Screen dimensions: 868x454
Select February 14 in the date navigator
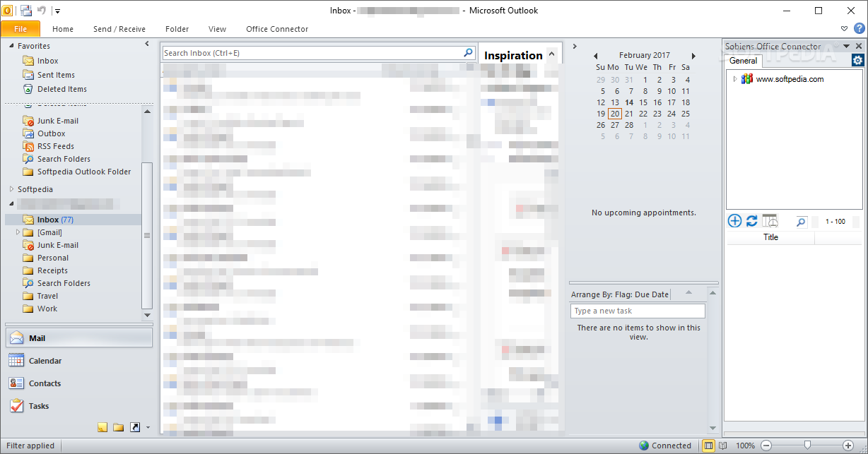click(x=629, y=102)
